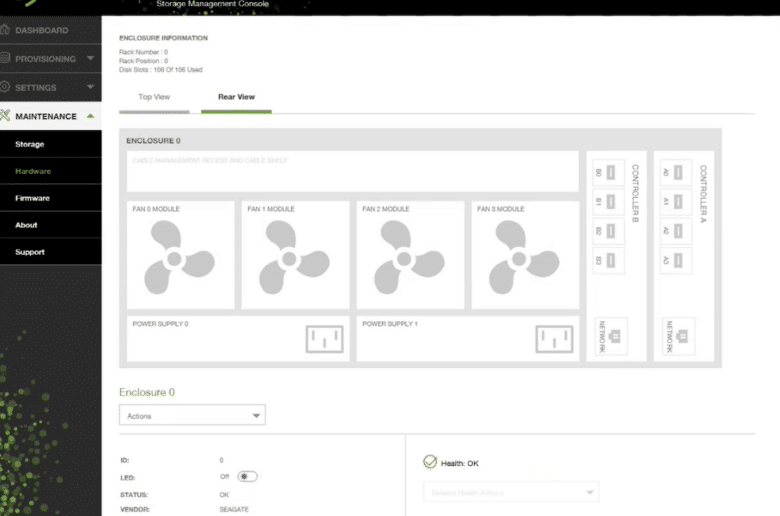Open the Related Health Actions dropdown

point(511,492)
